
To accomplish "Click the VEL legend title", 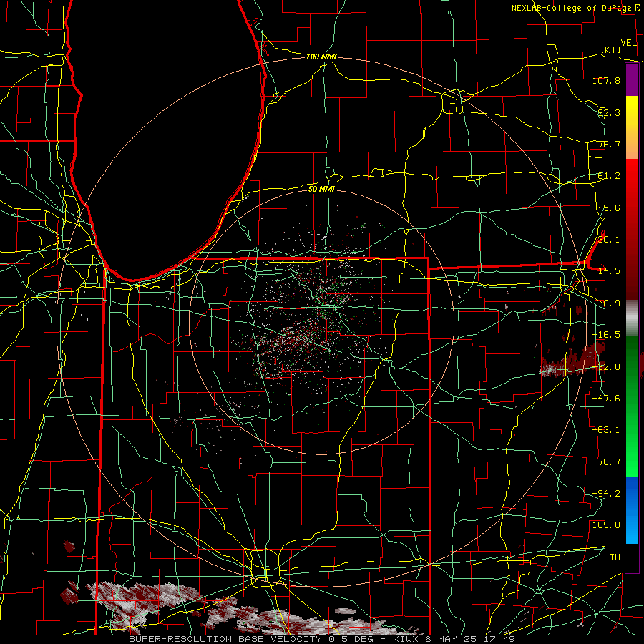I will click(628, 43).
